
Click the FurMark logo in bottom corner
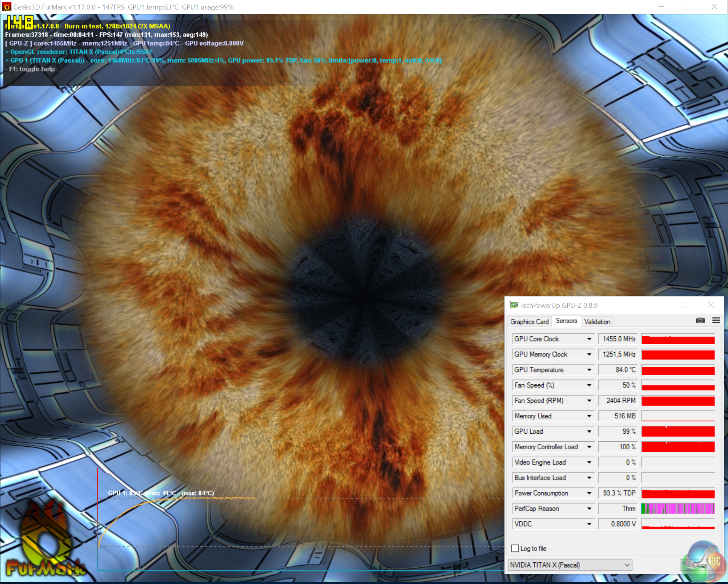(45, 541)
